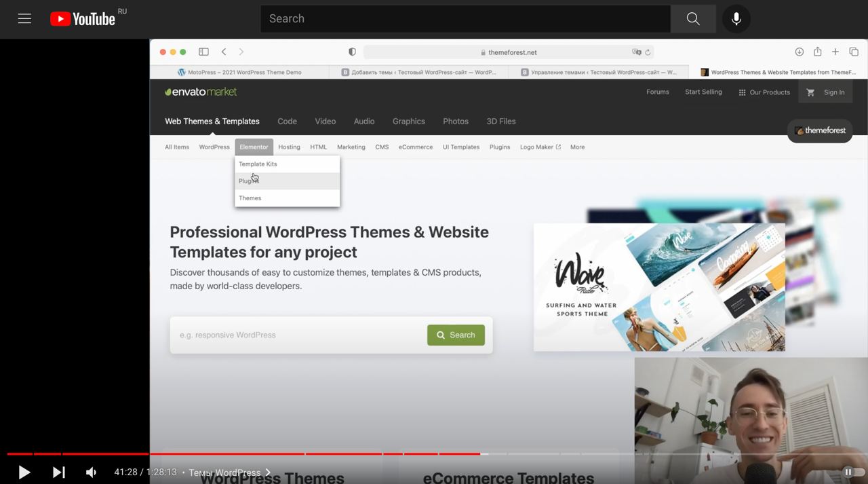Image resolution: width=868 pixels, height=484 pixels.
Task: Expand the Our Products grid menu
Action: click(x=764, y=92)
